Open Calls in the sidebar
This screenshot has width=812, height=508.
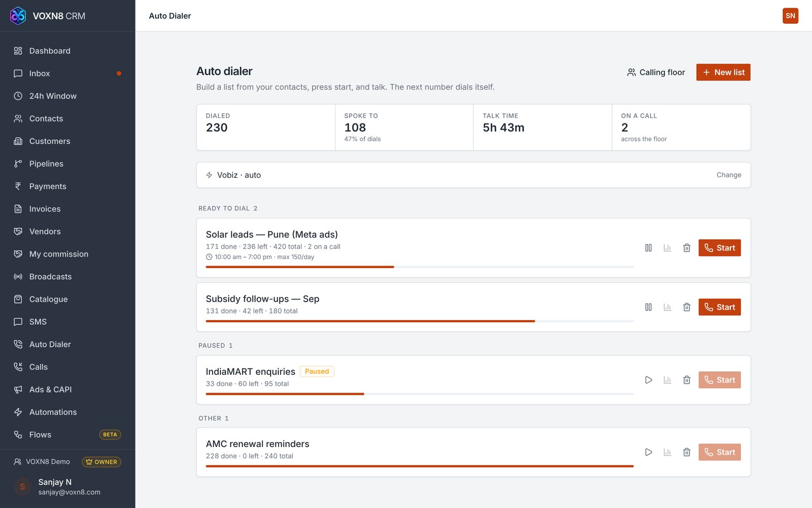(67, 367)
